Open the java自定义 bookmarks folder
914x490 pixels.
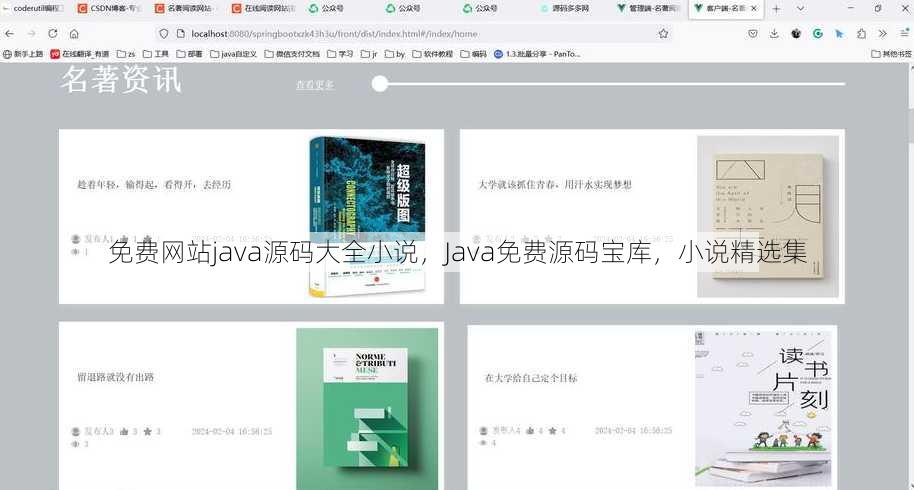pyautogui.click(x=233, y=54)
